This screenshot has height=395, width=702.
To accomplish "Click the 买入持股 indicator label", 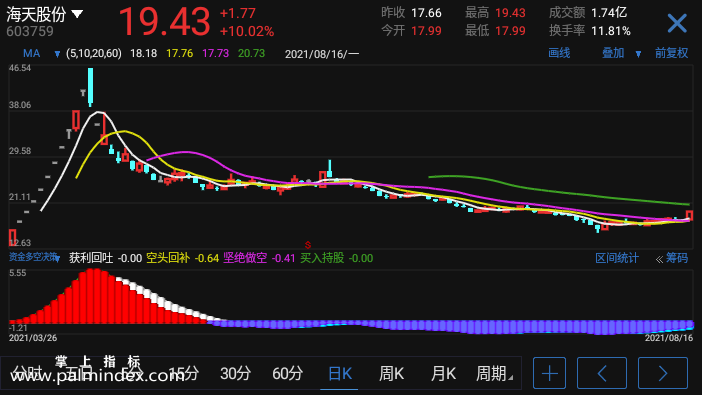I will click(322, 258).
